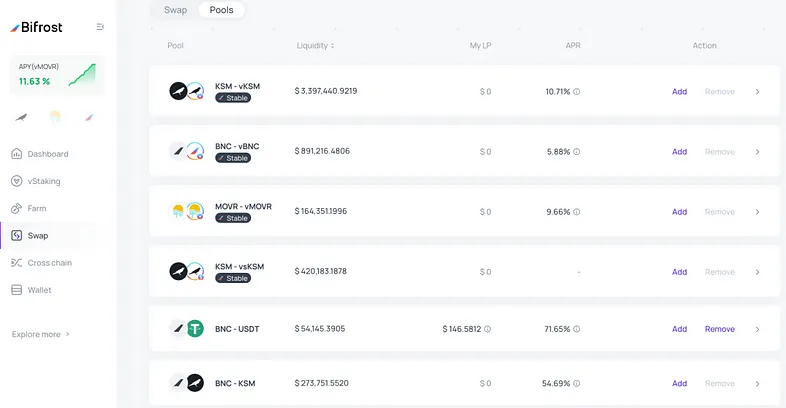
Task: Click the Wallet icon
Action: tap(17, 290)
